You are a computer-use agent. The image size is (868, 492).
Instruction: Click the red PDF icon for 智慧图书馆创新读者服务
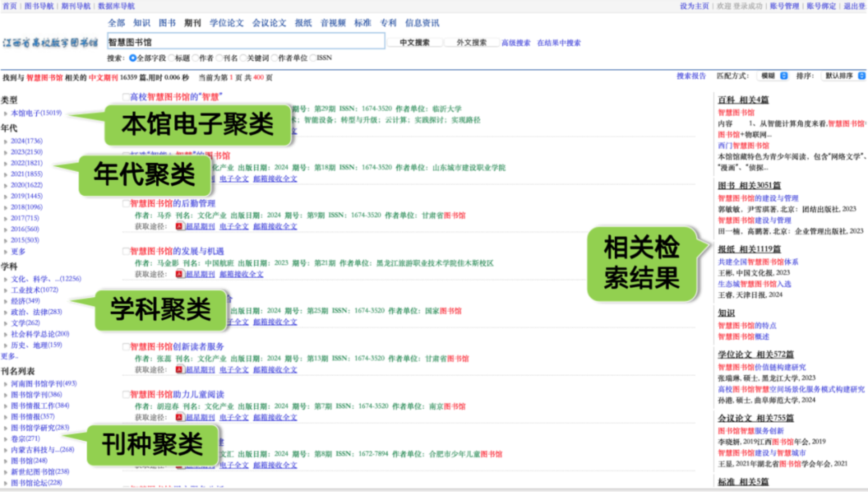coord(179,370)
